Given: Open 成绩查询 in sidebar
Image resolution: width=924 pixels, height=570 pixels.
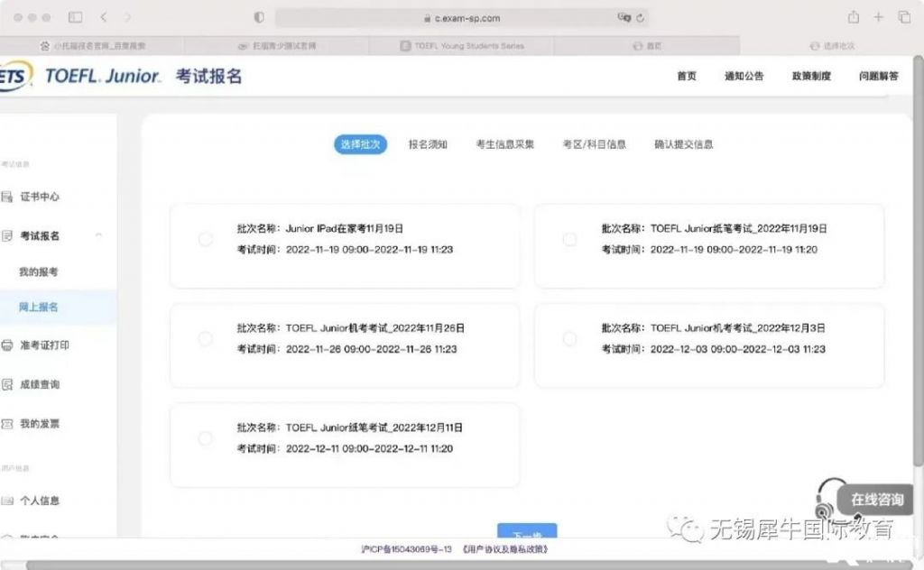Looking at the screenshot, I should [x=40, y=384].
